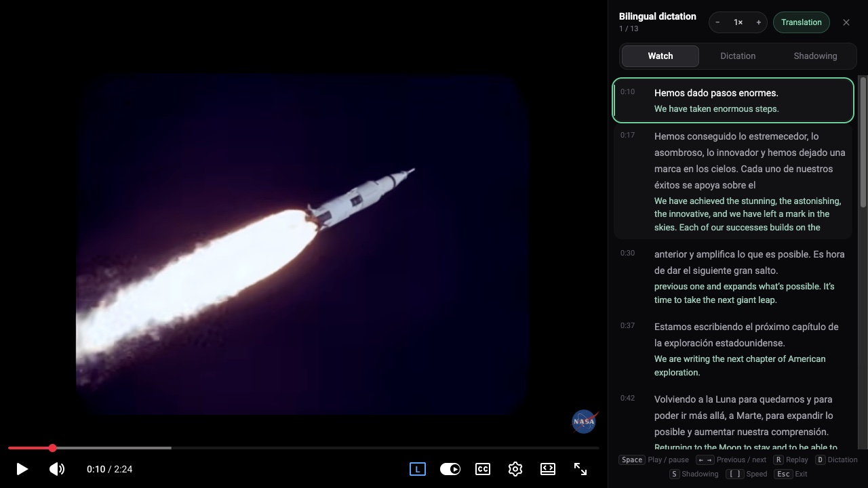Click the 0:37 timestamp
Viewport: 868px width, 488px height.
coord(627,326)
